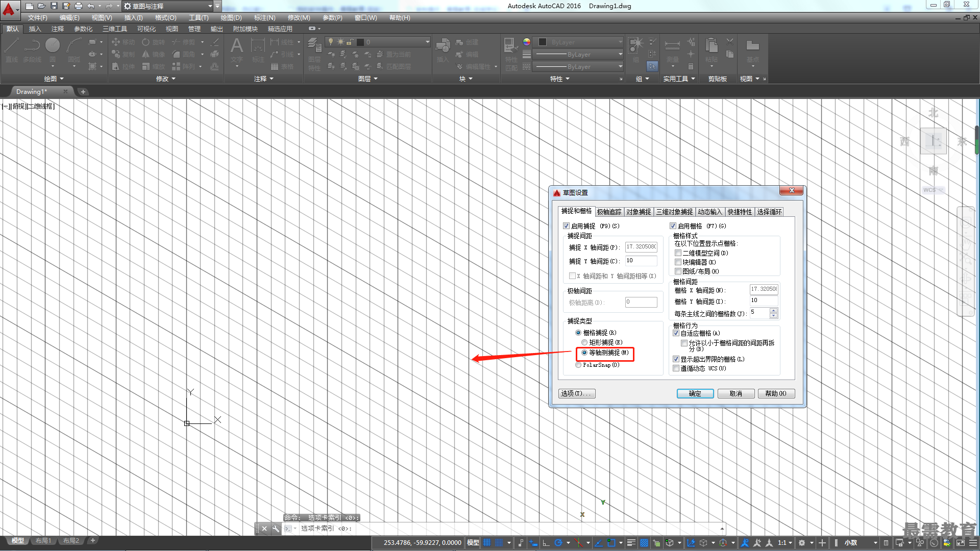Click the Mirror (镜像) tool
Image resolution: width=980 pixels, height=551 pixels.
[154, 54]
